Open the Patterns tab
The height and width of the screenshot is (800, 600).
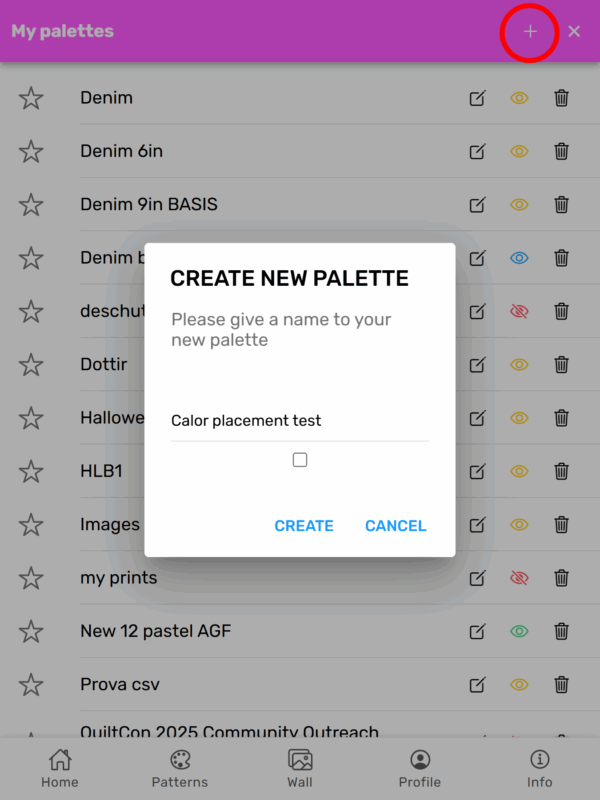(x=180, y=768)
